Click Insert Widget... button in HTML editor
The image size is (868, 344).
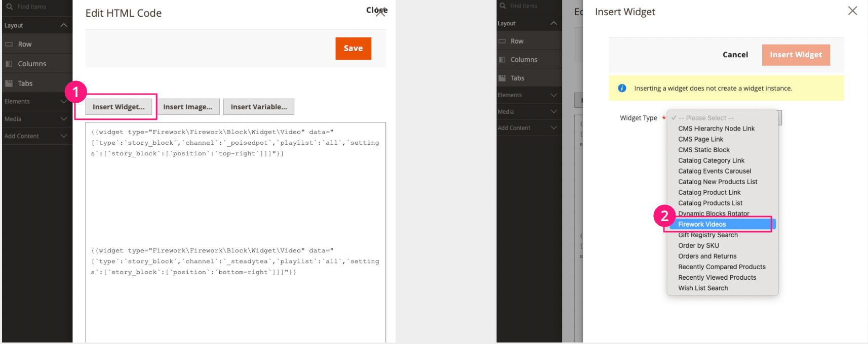point(119,107)
